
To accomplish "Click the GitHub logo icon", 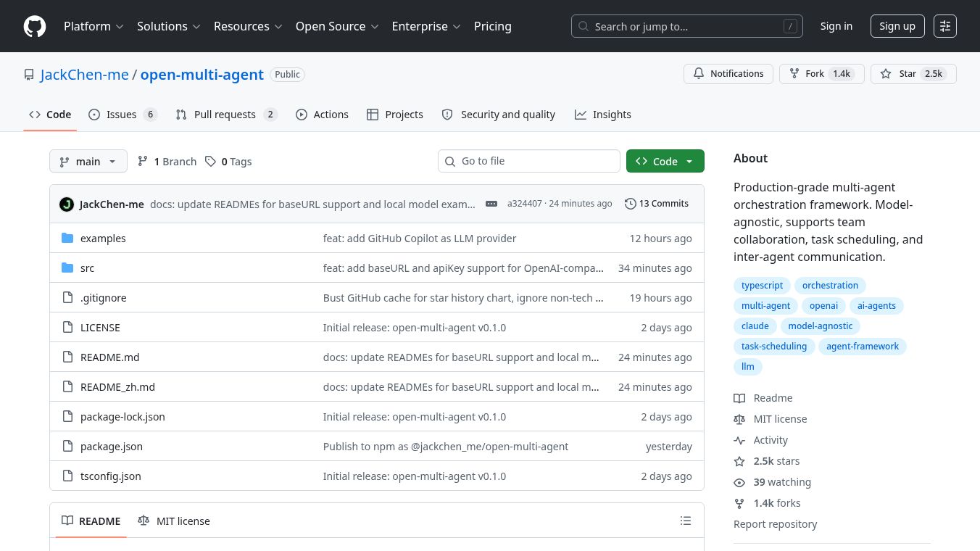I will pos(35,26).
